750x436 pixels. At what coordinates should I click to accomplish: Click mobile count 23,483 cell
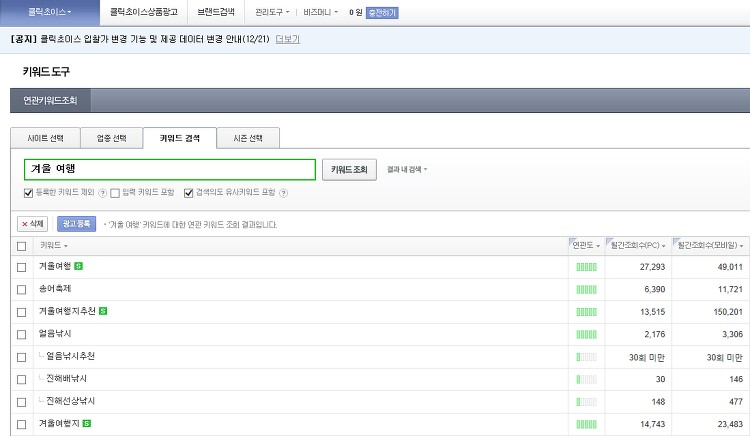pos(730,424)
